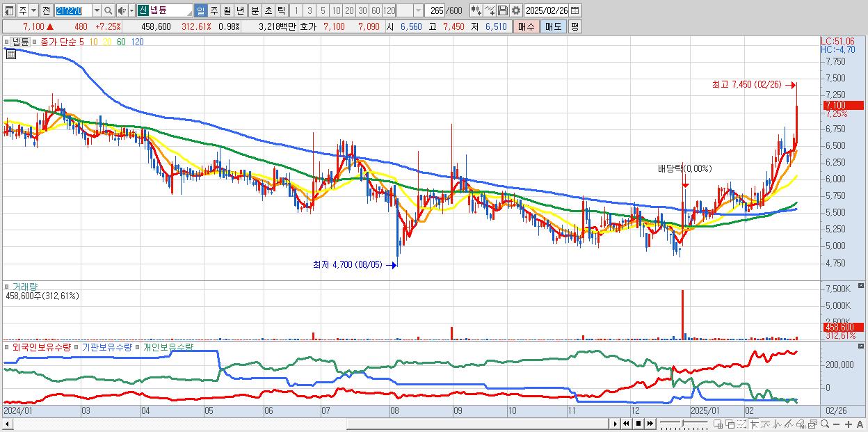Image resolution: width=868 pixels, height=432 pixels.
Task: Click the chart layout icon at toolbar start
Action: pos(9,10)
